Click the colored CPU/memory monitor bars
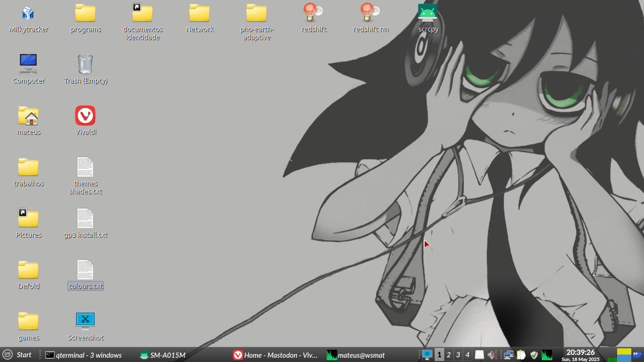Image resolution: width=644 pixels, height=362 pixels. [619, 355]
